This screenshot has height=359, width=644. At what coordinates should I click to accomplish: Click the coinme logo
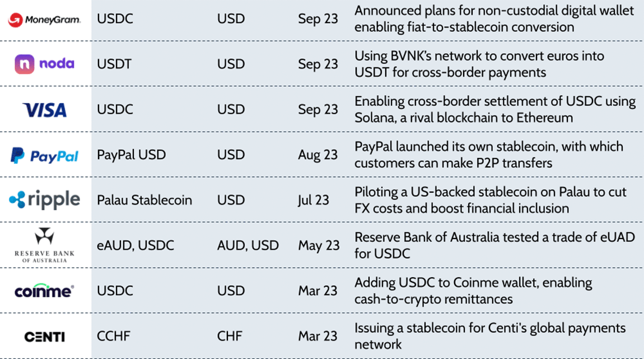(45, 291)
